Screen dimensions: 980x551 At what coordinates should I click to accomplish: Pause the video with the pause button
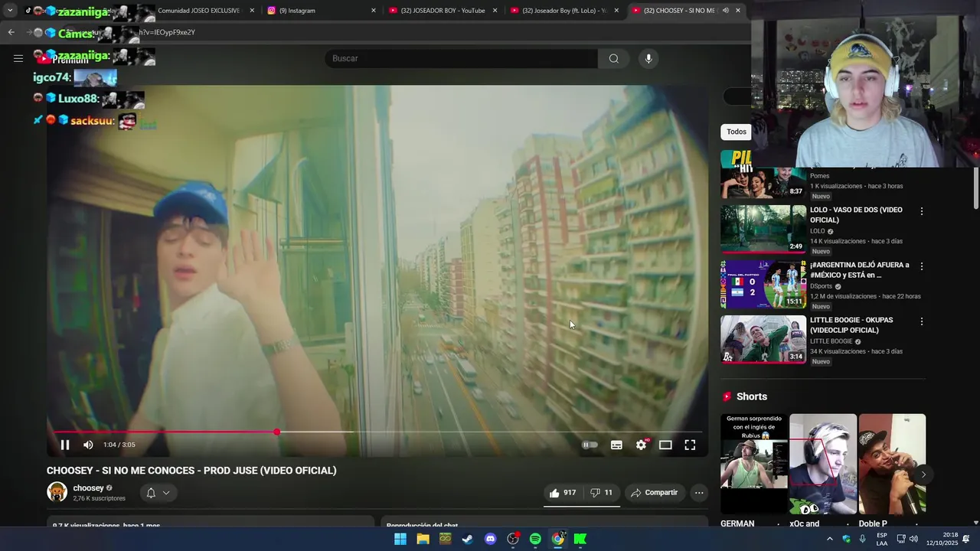65,445
